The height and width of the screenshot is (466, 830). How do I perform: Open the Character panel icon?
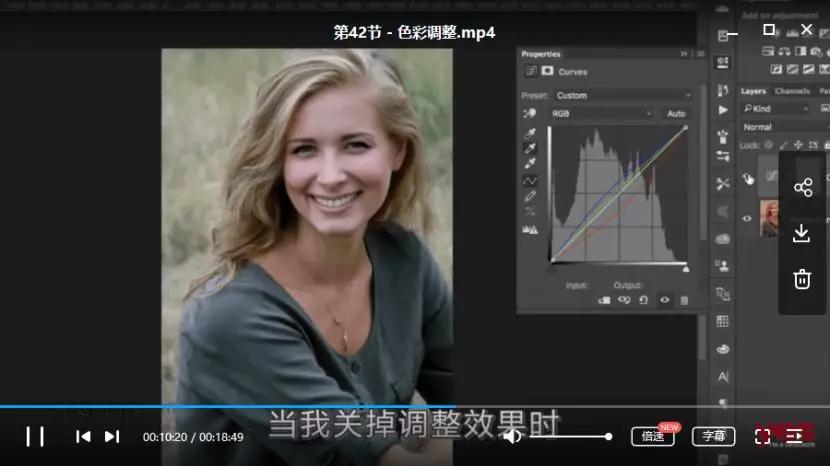coord(723,377)
